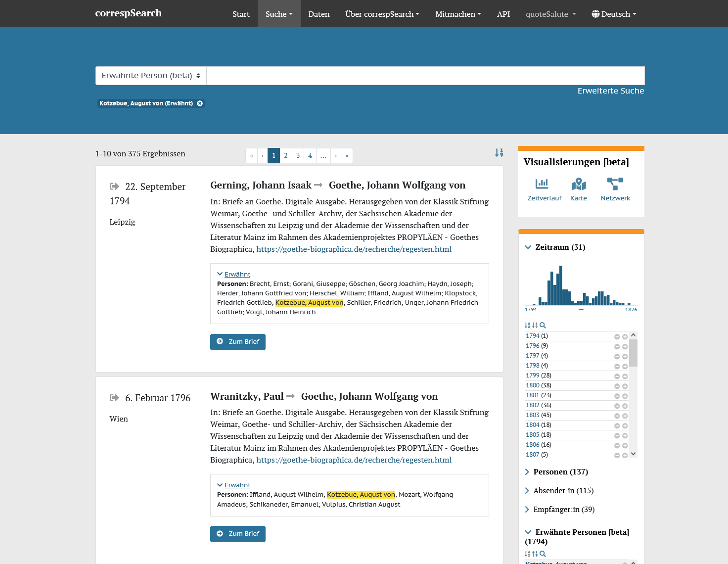Click the Zeitraum histogram chart
Image resolution: width=728 pixels, height=564 pixels.
click(581, 285)
